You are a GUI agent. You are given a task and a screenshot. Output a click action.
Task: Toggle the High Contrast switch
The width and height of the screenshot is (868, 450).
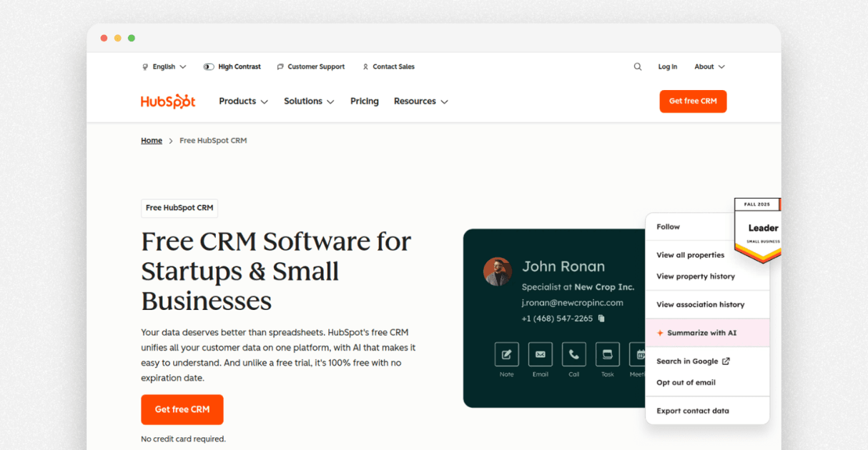pos(209,66)
